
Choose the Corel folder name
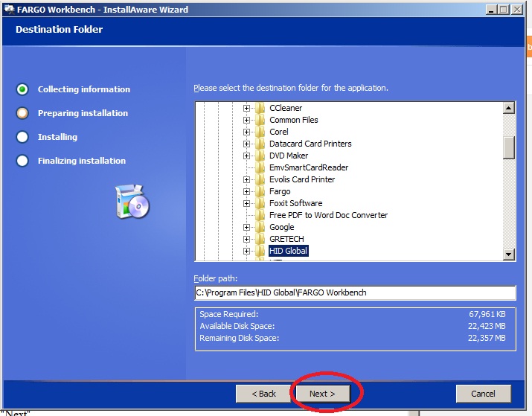tap(279, 132)
